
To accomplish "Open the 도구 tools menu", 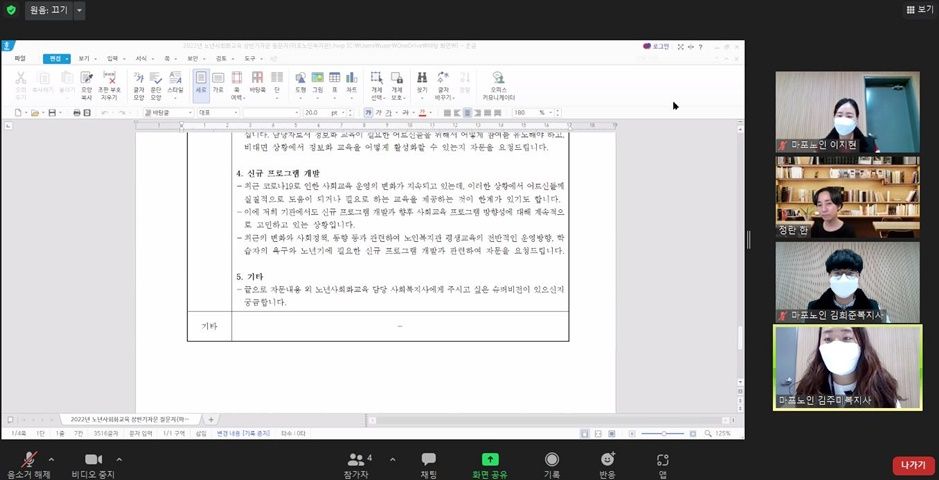I will coord(250,59).
